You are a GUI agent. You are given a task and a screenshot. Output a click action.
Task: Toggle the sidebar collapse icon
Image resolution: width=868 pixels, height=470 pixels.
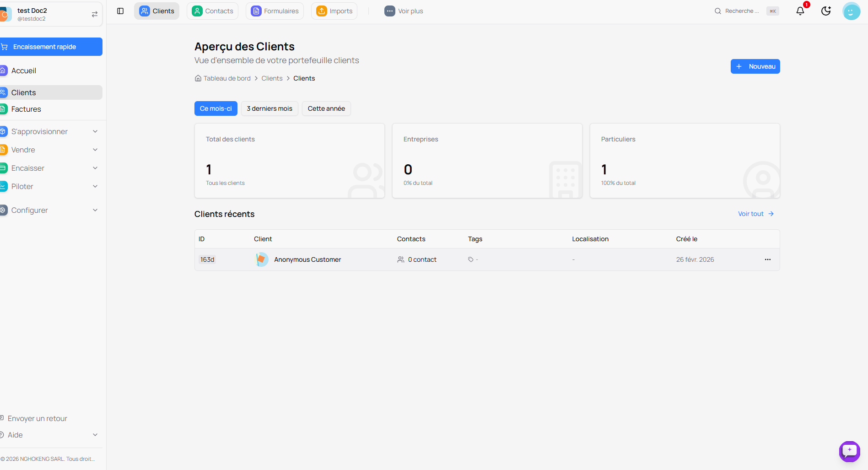(x=120, y=11)
